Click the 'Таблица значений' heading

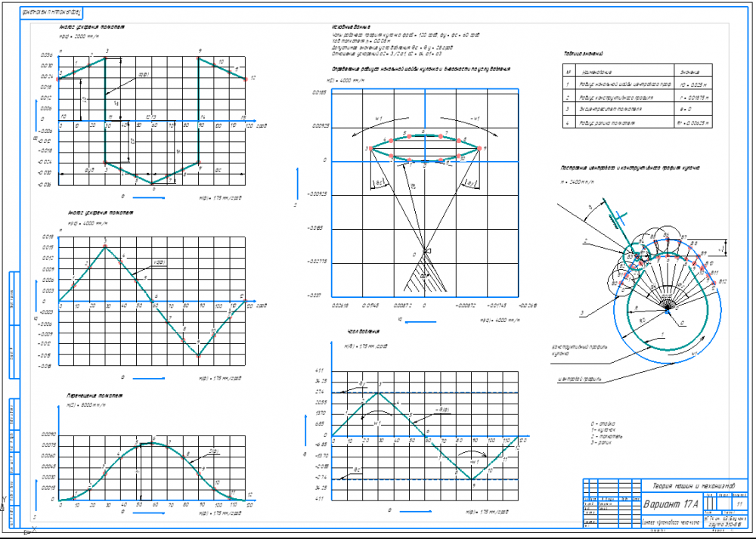point(583,54)
